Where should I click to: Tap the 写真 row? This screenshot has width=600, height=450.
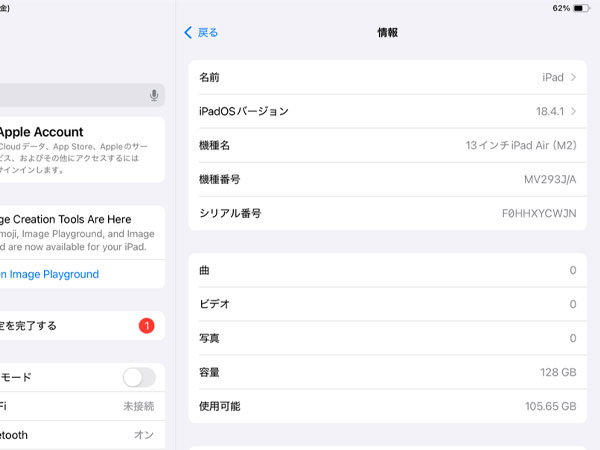click(x=388, y=338)
